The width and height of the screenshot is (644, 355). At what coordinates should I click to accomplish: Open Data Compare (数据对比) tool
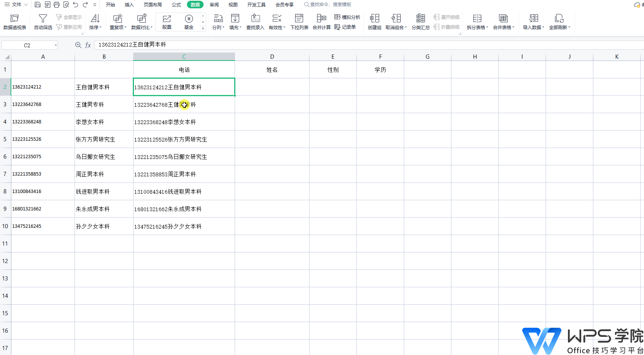(x=142, y=22)
